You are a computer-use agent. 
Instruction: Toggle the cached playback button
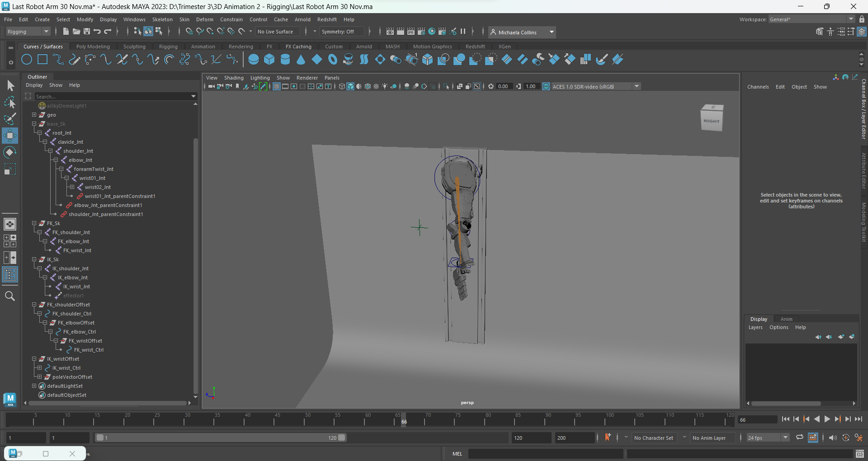[813, 437]
